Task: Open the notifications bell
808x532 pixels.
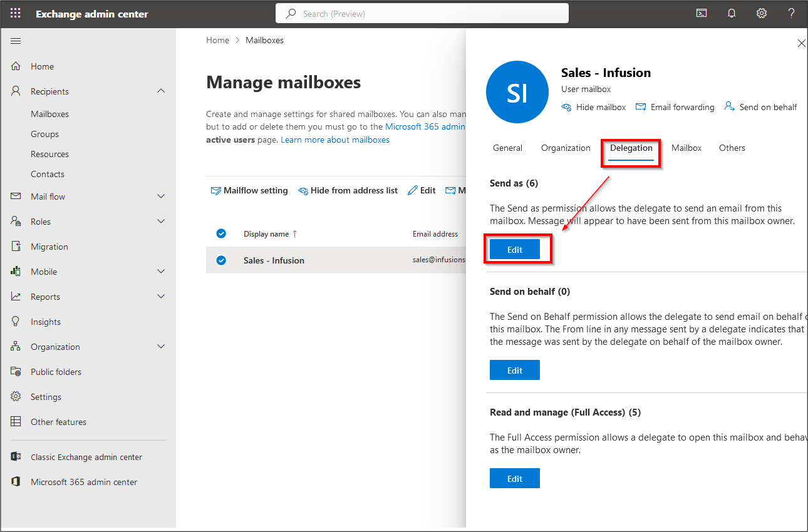Action: pyautogui.click(x=732, y=13)
